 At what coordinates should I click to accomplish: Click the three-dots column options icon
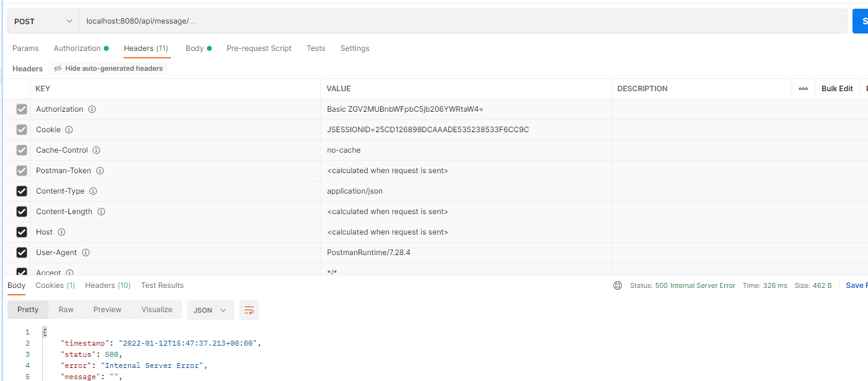(803, 89)
